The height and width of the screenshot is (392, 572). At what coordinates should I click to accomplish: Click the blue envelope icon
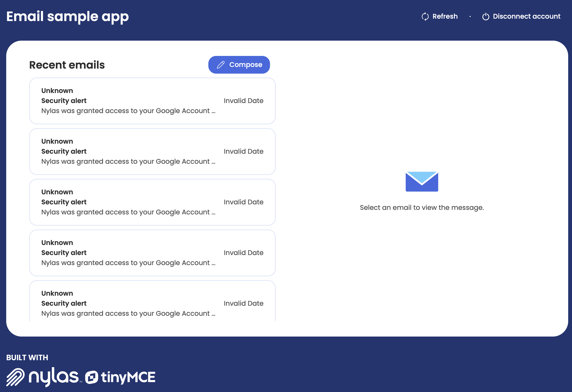(x=422, y=182)
